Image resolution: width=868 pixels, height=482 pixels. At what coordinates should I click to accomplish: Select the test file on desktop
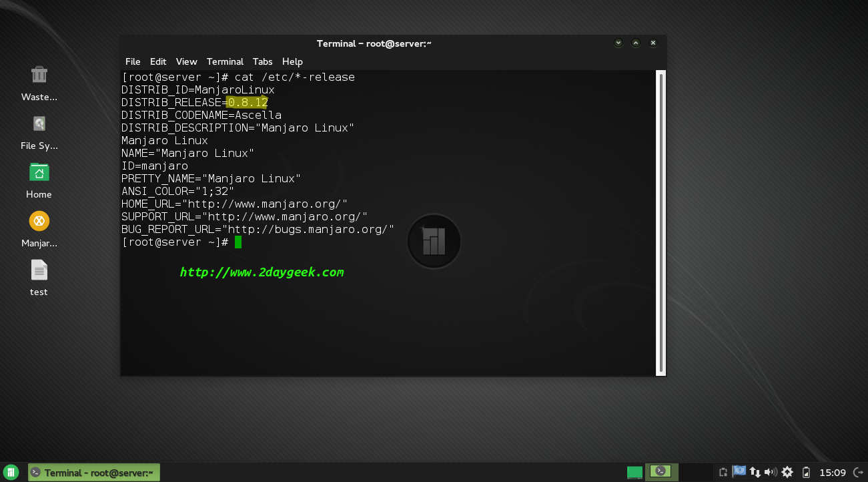(x=39, y=270)
